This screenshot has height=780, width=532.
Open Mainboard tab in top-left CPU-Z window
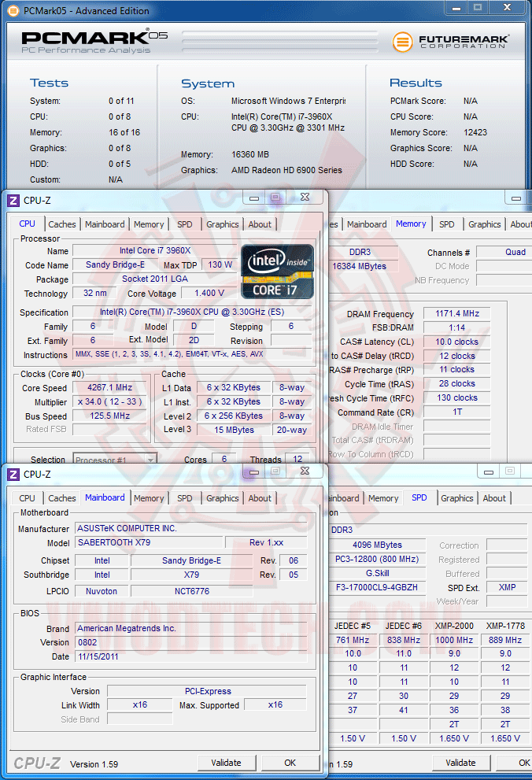point(105,224)
